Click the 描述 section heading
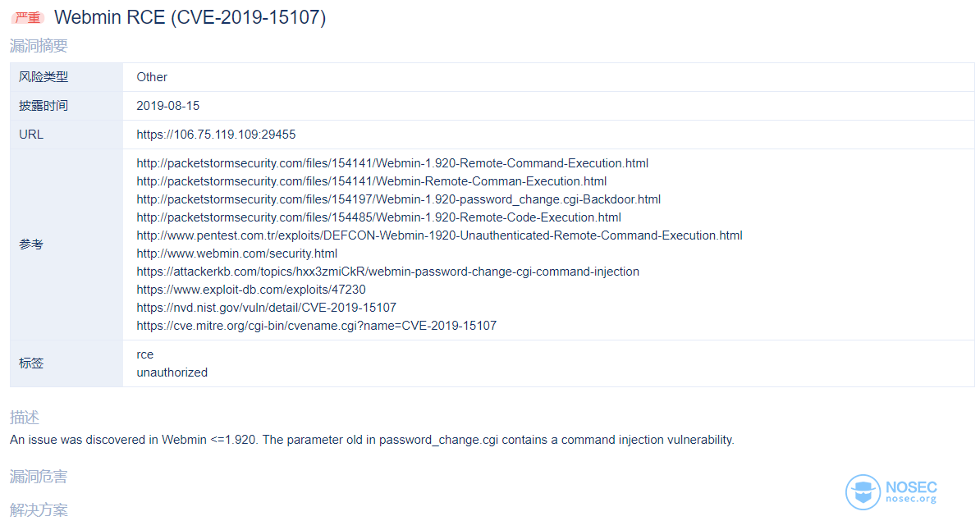 (x=25, y=417)
